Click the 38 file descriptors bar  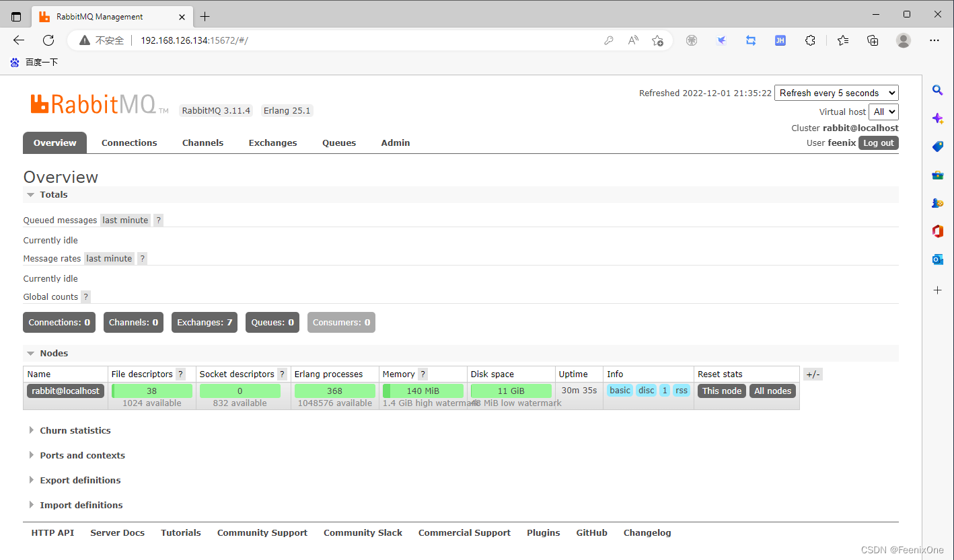click(152, 391)
